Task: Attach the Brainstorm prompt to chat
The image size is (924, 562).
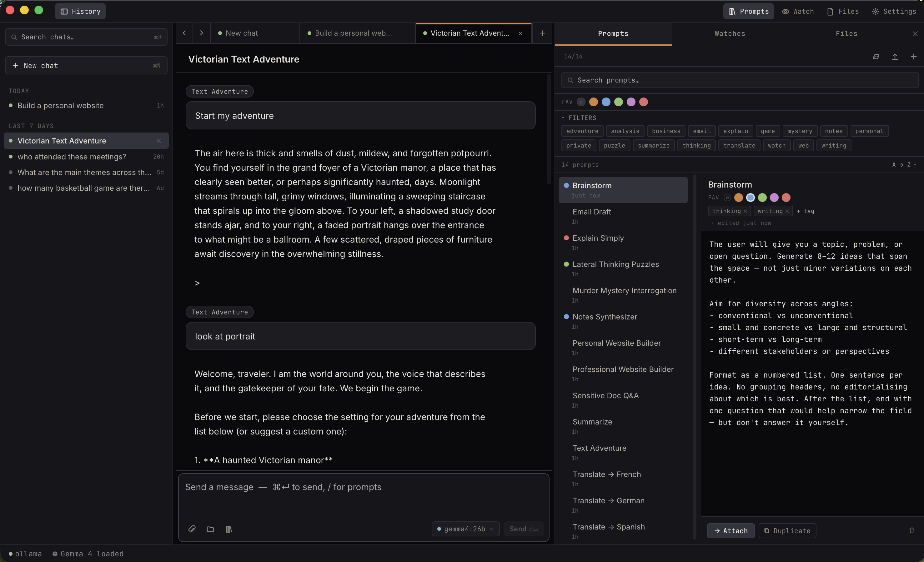Action: coord(731,531)
